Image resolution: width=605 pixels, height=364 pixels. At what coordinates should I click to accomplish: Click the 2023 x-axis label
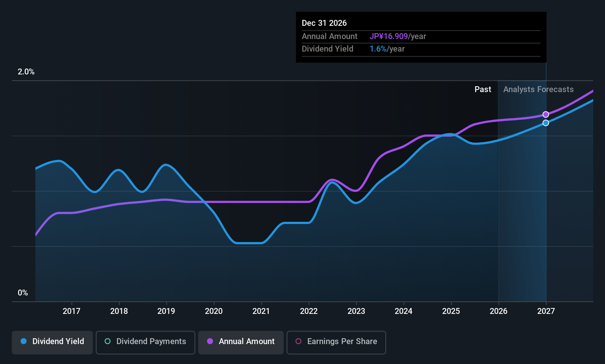point(356,311)
